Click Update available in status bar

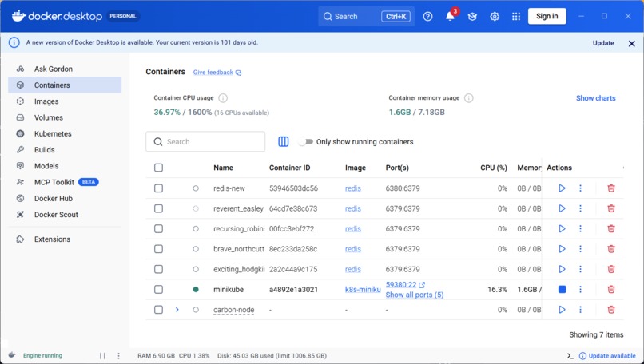click(607, 356)
